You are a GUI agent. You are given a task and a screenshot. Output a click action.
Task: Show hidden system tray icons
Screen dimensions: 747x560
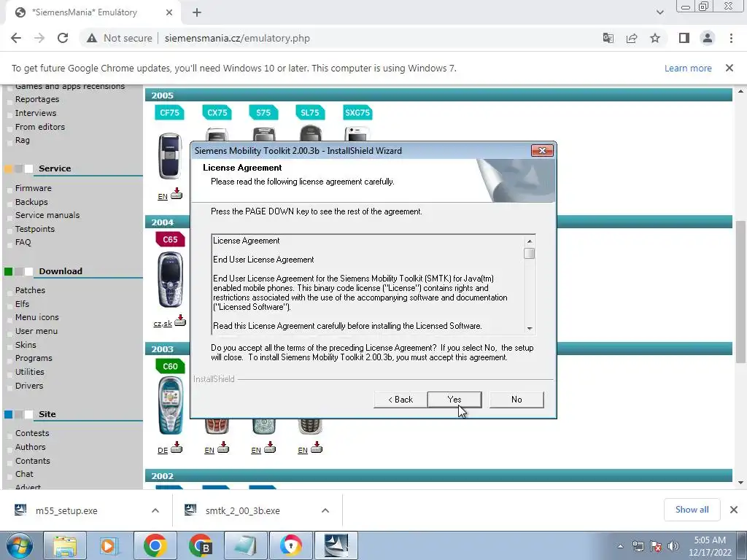tap(620, 546)
